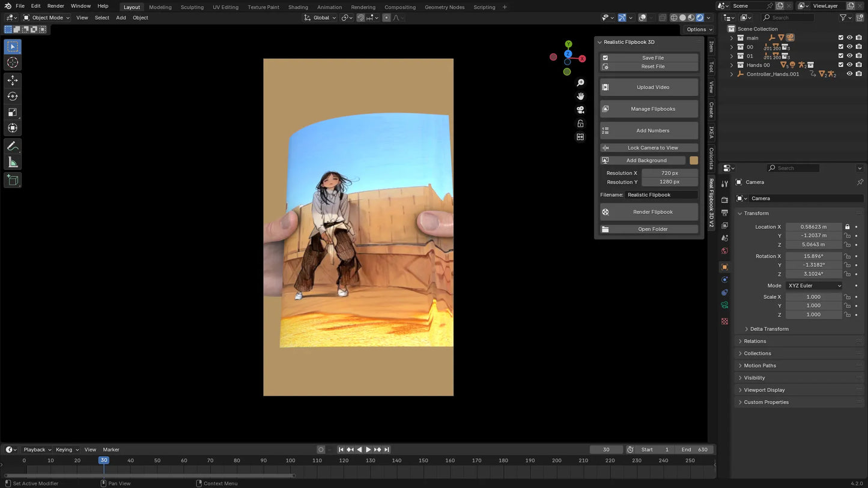Toggle the Save File checkbox icon
Image resolution: width=868 pixels, height=488 pixels.
(605, 58)
